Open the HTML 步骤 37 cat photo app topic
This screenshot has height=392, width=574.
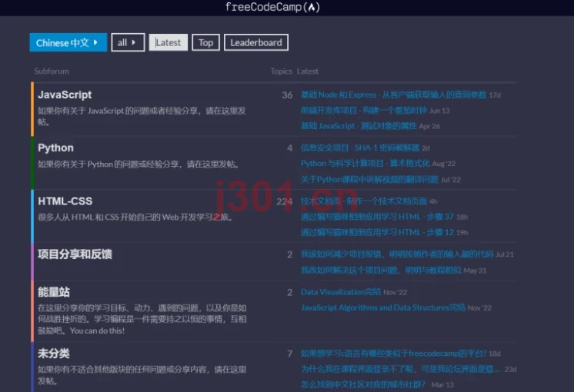tap(378, 217)
